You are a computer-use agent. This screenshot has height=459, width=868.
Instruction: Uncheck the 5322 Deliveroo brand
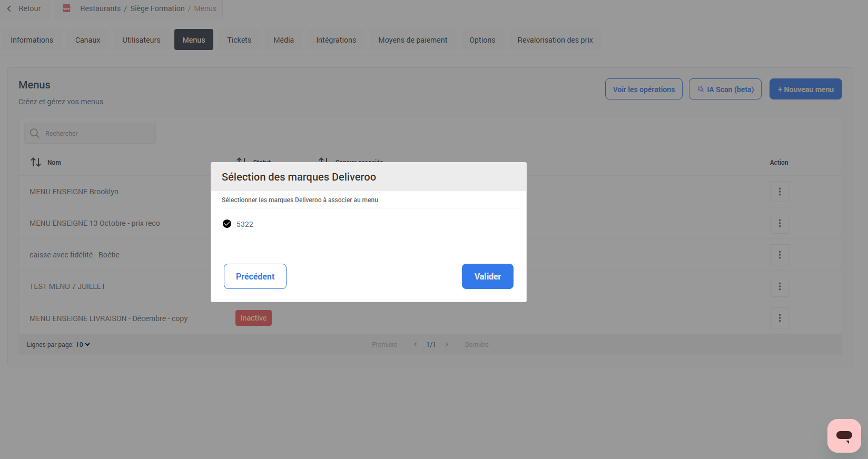click(x=227, y=224)
